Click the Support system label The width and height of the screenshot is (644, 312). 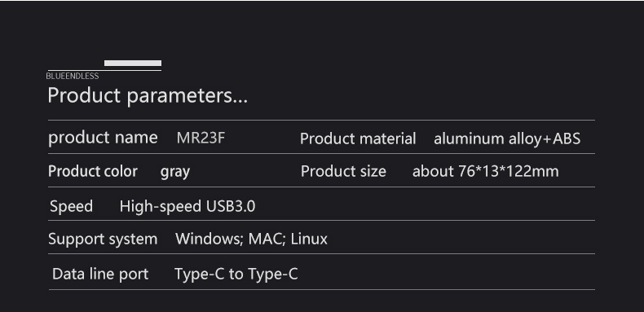coord(103,239)
